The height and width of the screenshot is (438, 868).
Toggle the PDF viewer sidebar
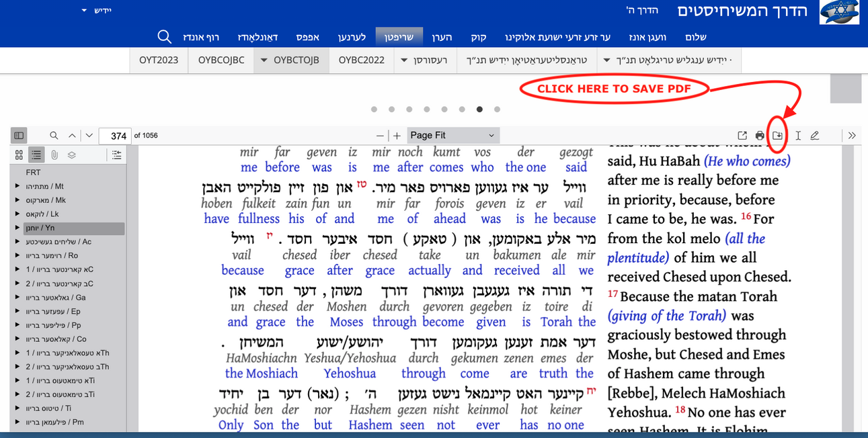pos(19,136)
